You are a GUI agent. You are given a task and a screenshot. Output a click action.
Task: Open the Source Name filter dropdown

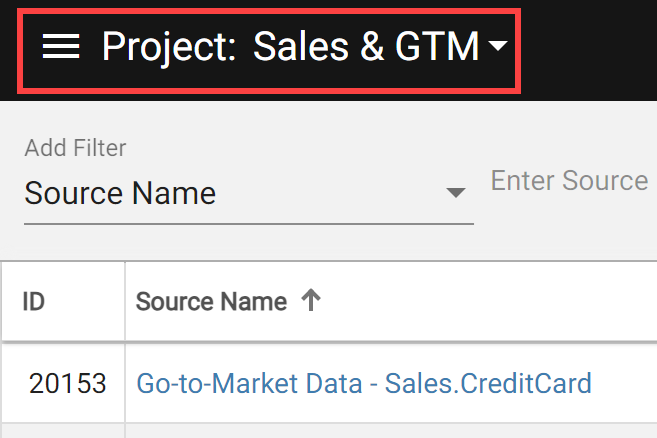[x=249, y=193]
